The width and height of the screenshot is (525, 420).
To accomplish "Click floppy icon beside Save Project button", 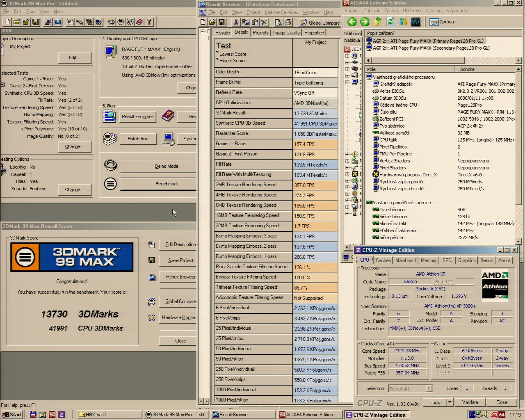I will click(151, 260).
